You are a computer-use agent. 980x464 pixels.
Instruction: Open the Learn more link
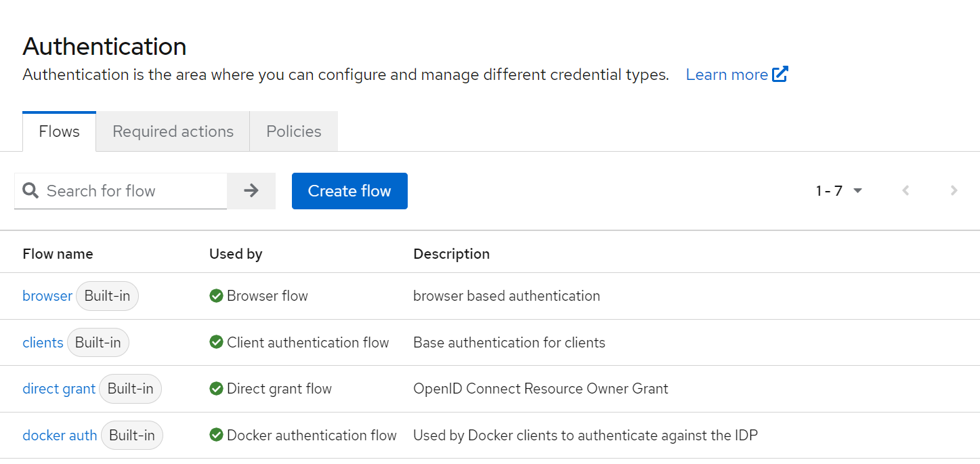pos(726,74)
